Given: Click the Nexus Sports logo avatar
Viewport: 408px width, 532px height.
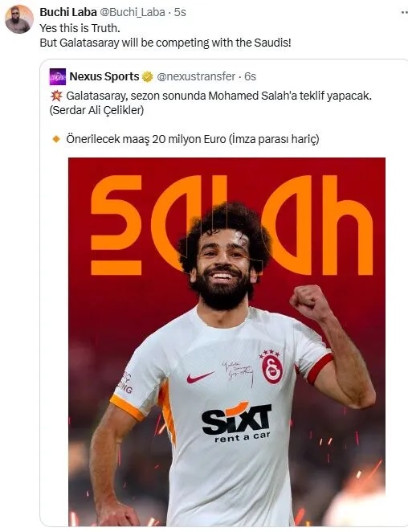Looking at the screenshot, I should 58,76.
